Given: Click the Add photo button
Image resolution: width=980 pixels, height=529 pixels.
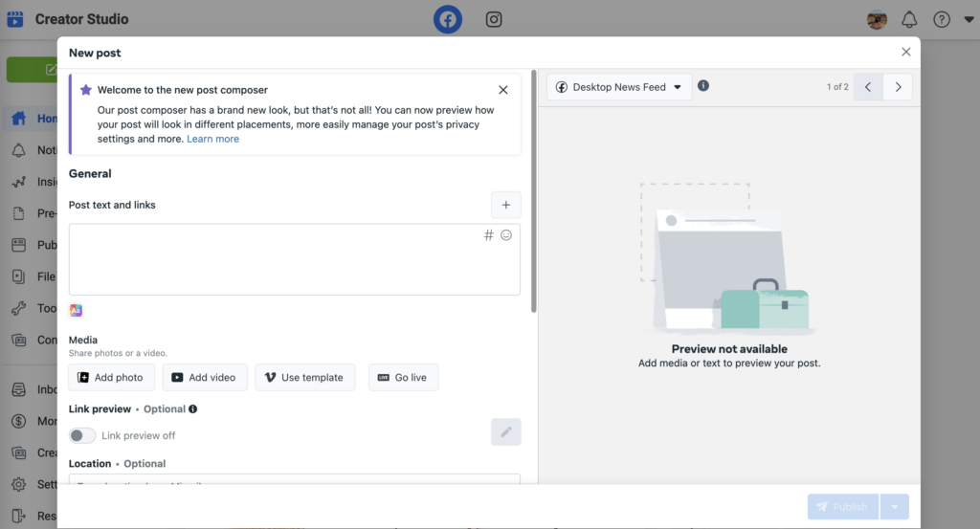Looking at the screenshot, I should [111, 377].
